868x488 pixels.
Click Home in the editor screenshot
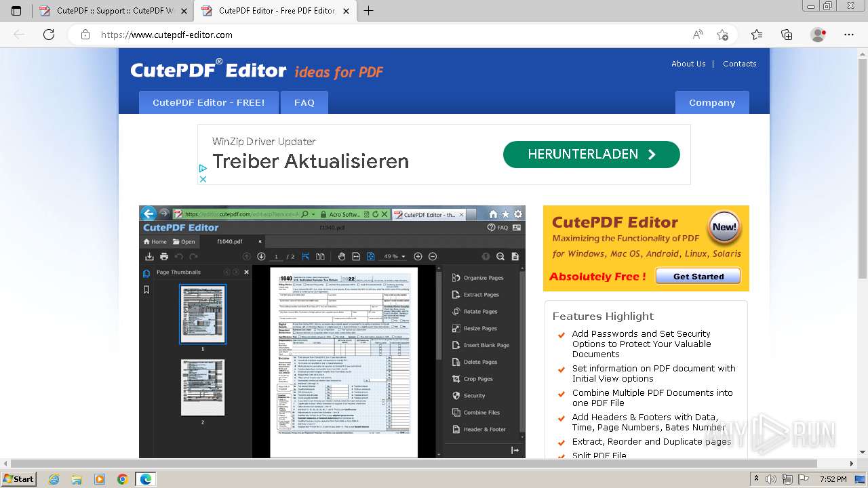coord(155,241)
